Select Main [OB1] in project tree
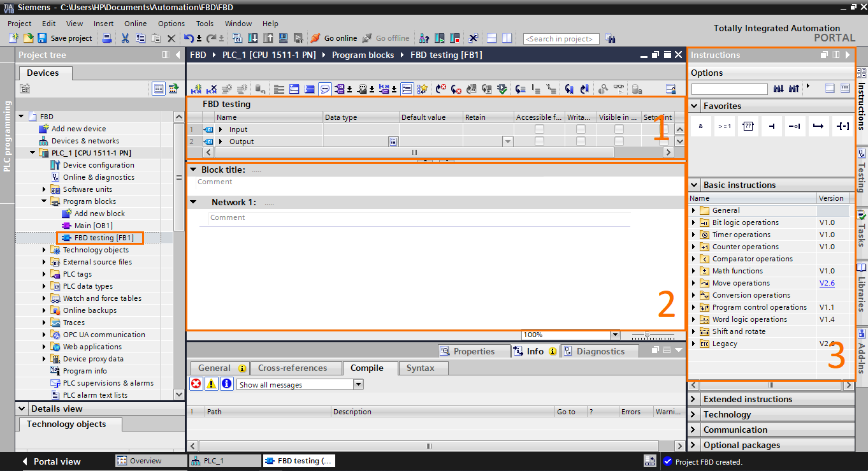 93,226
